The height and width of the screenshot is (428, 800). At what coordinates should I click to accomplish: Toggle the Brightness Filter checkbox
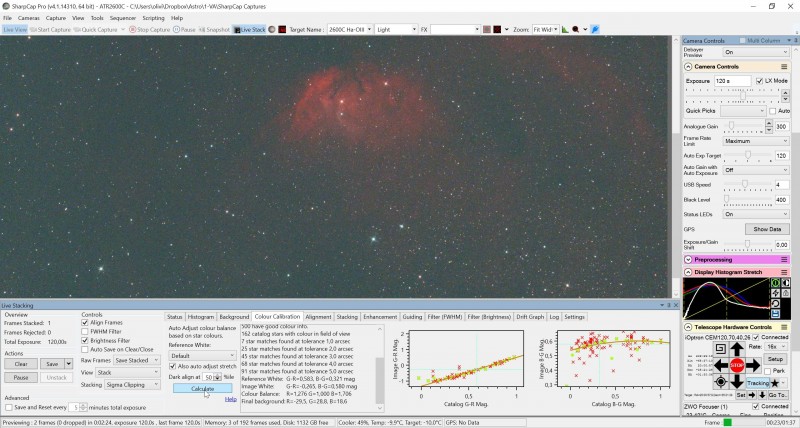85,340
